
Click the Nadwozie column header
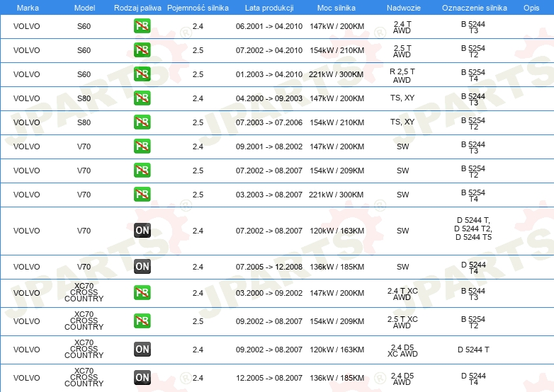point(404,8)
